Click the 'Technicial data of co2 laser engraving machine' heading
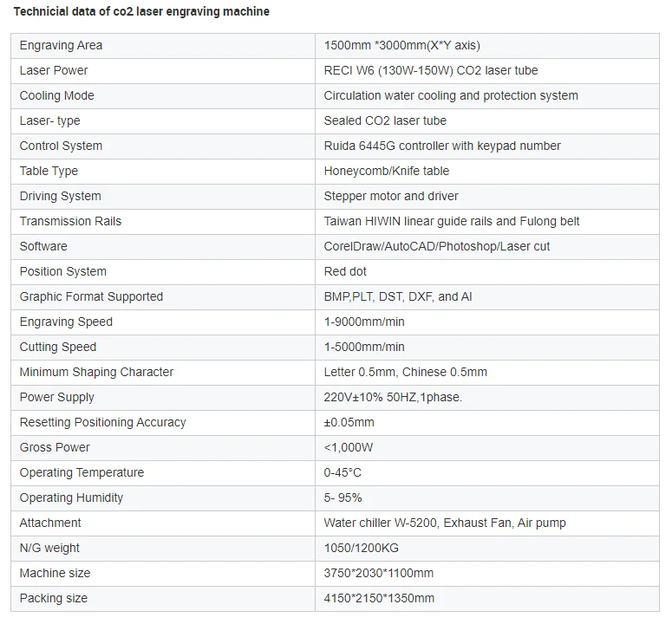This screenshot has height=624, width=672. pos(141,11)
